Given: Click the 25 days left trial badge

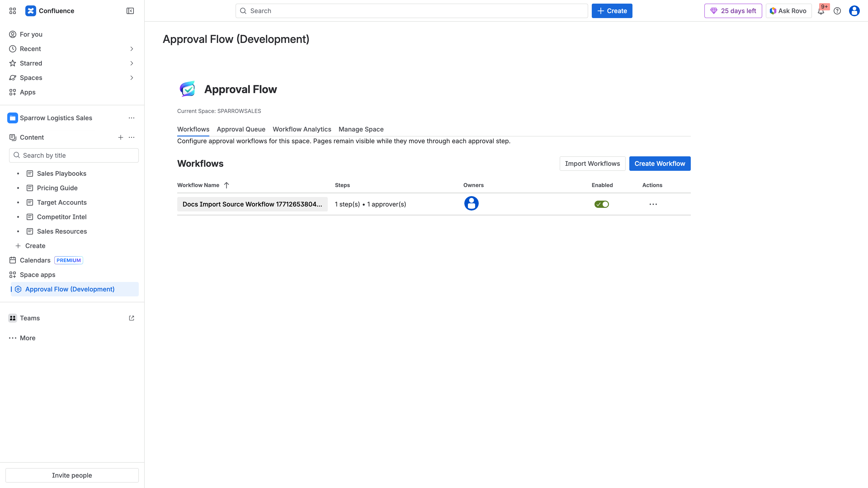Looking at the screenshot, I should point(733,11).
